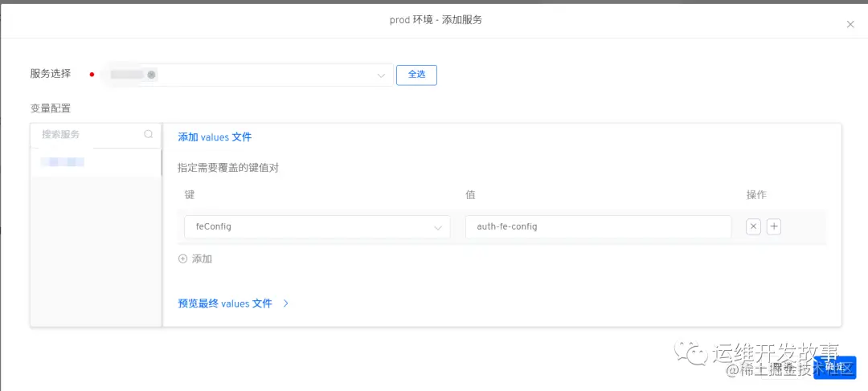This screenshot has height=391, width=868.
Task: Click the 确定 confirm button
Action: point(835,367)
